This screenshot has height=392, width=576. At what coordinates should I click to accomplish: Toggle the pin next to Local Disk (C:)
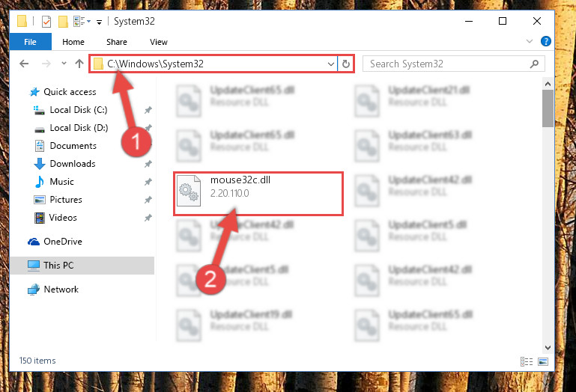point(148,110)
